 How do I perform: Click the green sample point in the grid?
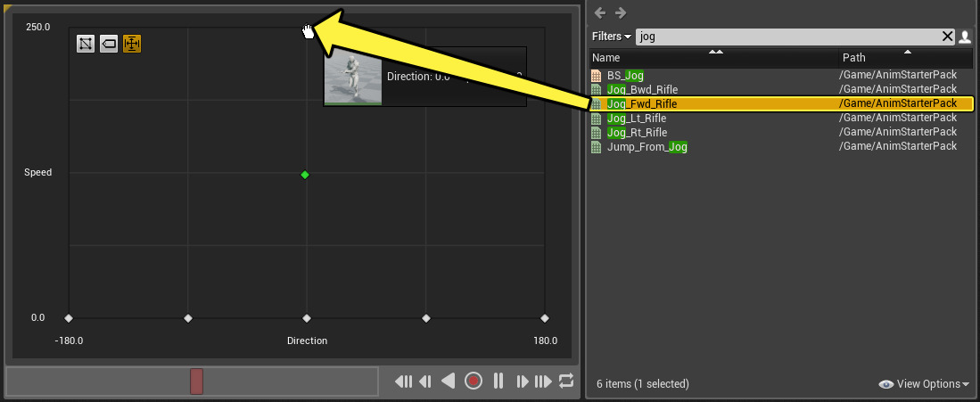click(x=305, y=175)
